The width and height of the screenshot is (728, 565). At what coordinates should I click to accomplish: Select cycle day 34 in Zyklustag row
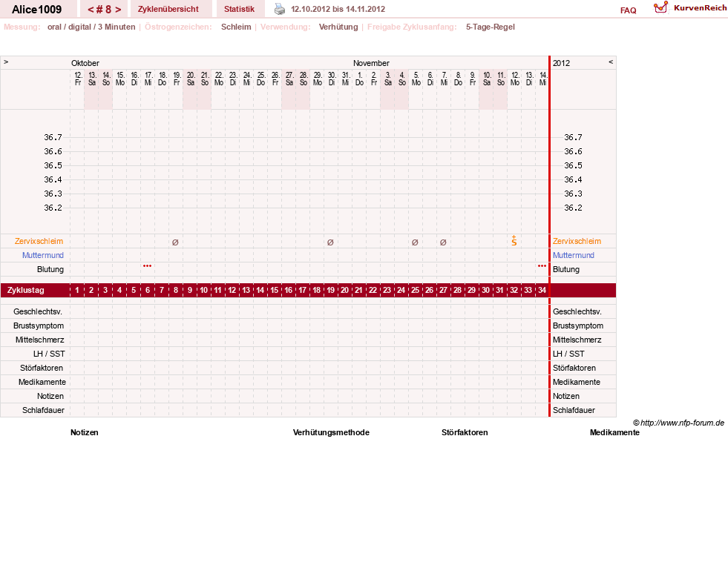[x=542, y=291]
